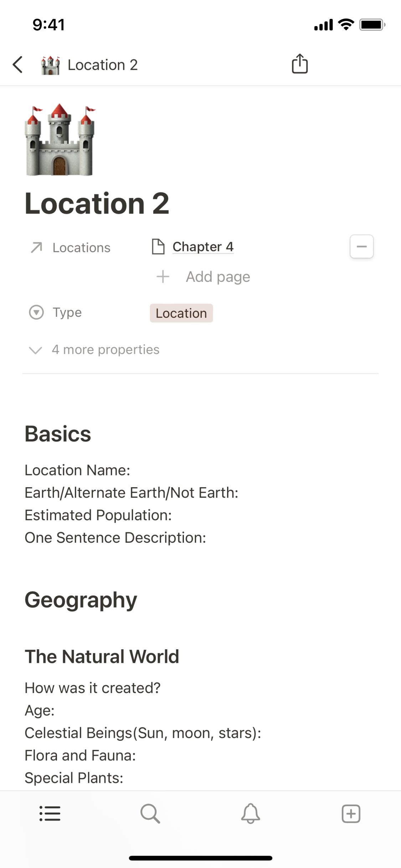Tap the large castle page icon
Image resolution: width=401 pixels, height=868 pixels.
(x=60, y=140)
